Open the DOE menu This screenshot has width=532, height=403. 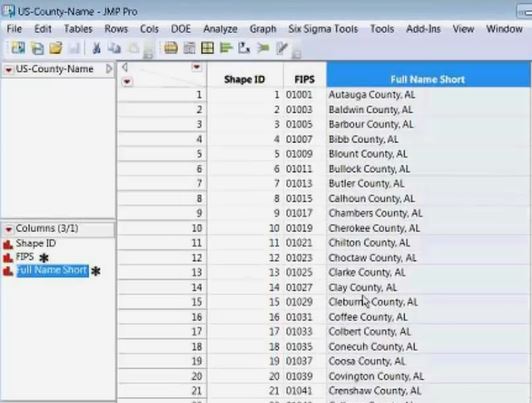[x=181, y=29]
